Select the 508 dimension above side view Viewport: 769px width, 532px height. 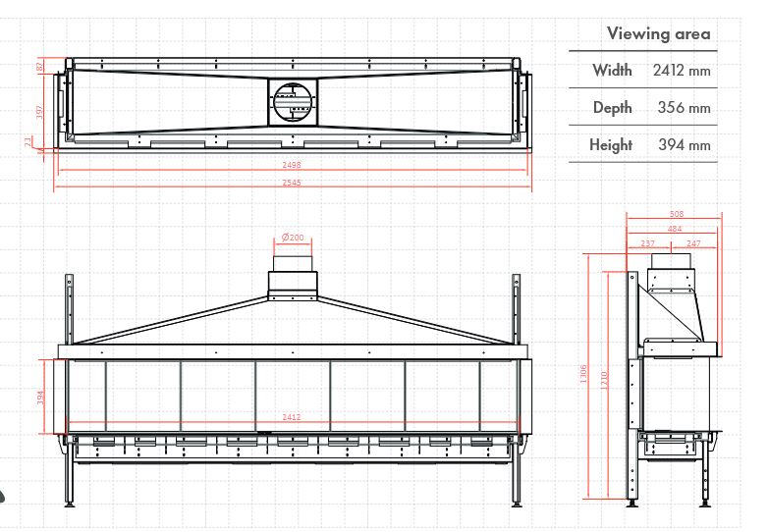(675, 214)
